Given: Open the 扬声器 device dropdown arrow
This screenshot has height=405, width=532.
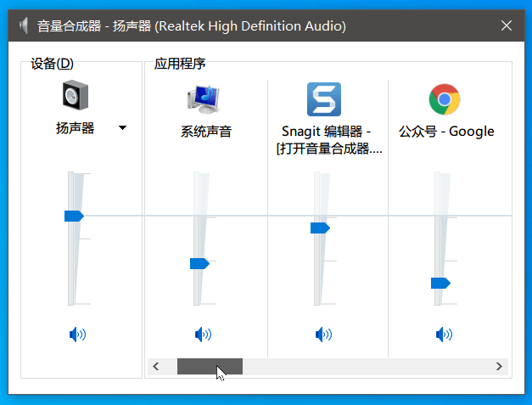Looking at the screenshot, I should pos(123,128).
